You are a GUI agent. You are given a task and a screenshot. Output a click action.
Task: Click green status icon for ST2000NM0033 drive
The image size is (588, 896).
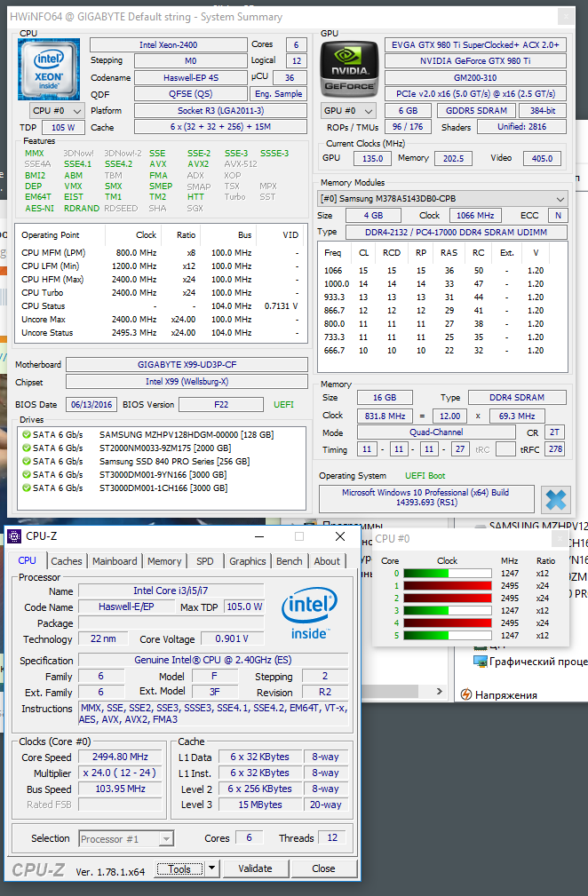27,448
